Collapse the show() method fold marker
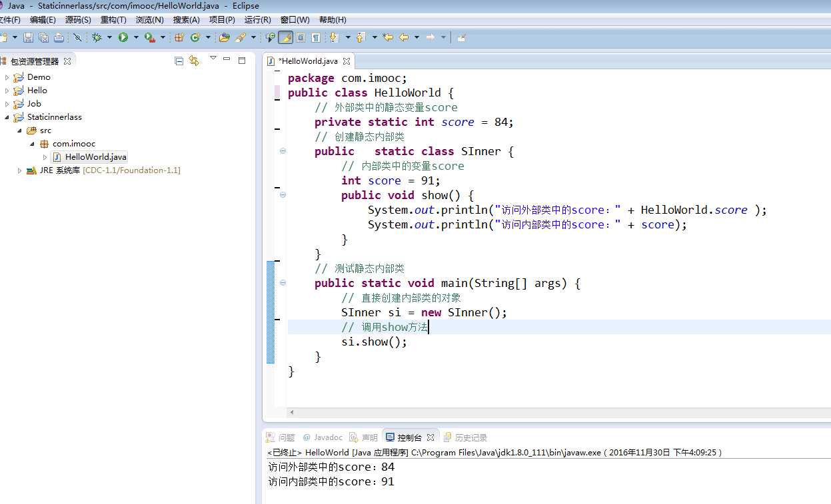Viewport: 831px width, 504px height. pos(283,195)
